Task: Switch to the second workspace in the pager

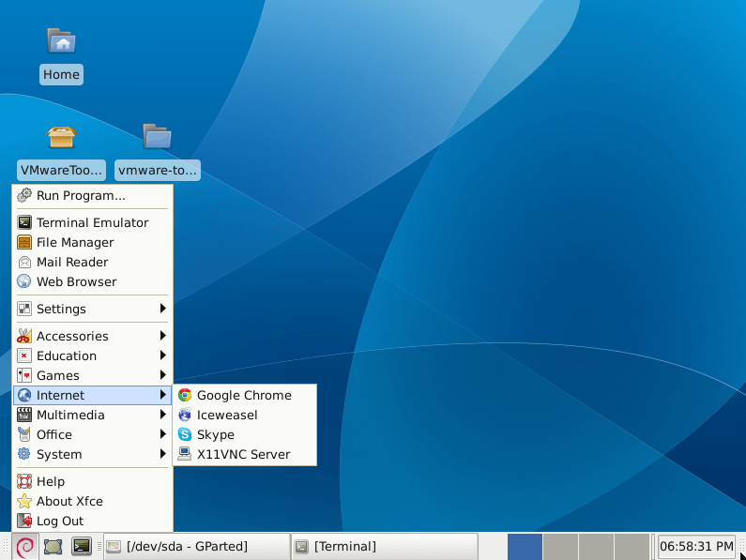Action: [x=560, y=547]
